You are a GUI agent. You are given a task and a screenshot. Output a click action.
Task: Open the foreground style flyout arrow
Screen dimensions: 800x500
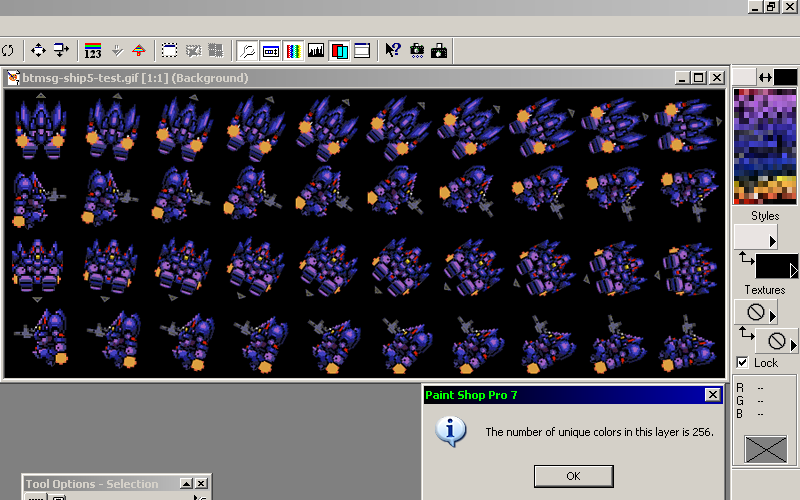[x=772, y=241]
